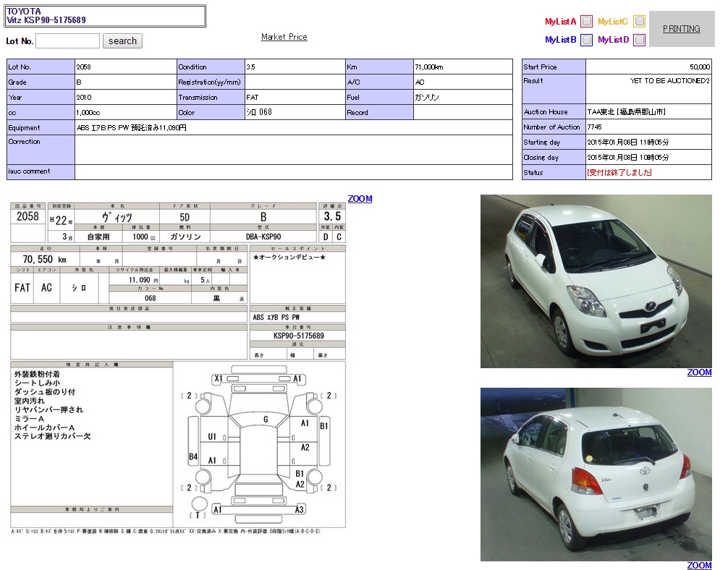Image resolution: width=728 pixels, height=570 pixels.
Task: Click the Auction House value TAA東北
Action: 626,112
